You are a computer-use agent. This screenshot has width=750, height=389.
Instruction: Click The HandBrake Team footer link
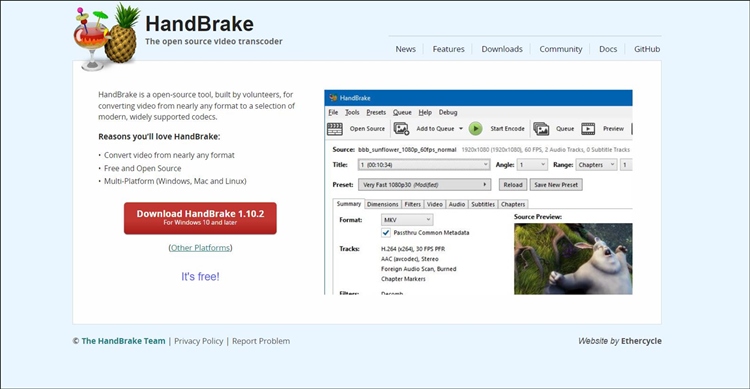[123, 341]
